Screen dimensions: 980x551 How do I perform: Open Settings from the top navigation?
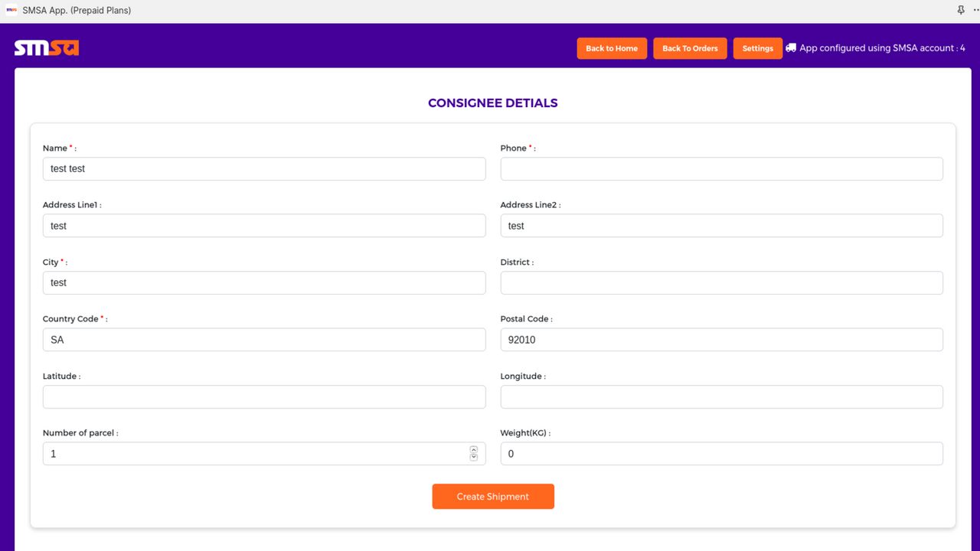pyautogui.click(x=757, y=47)
